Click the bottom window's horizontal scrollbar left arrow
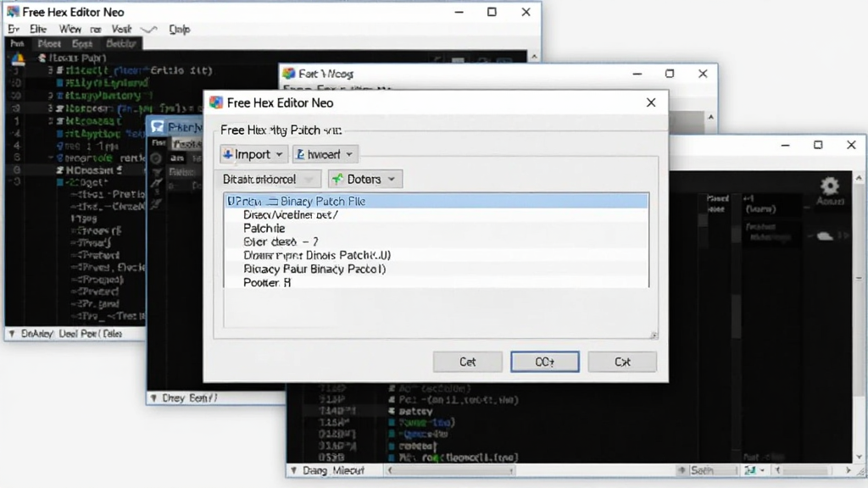 point(390,470)
